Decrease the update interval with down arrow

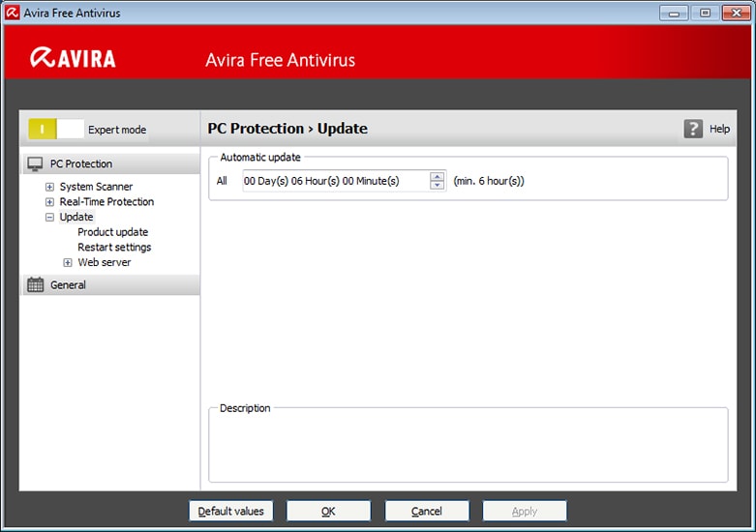[437, 185]
